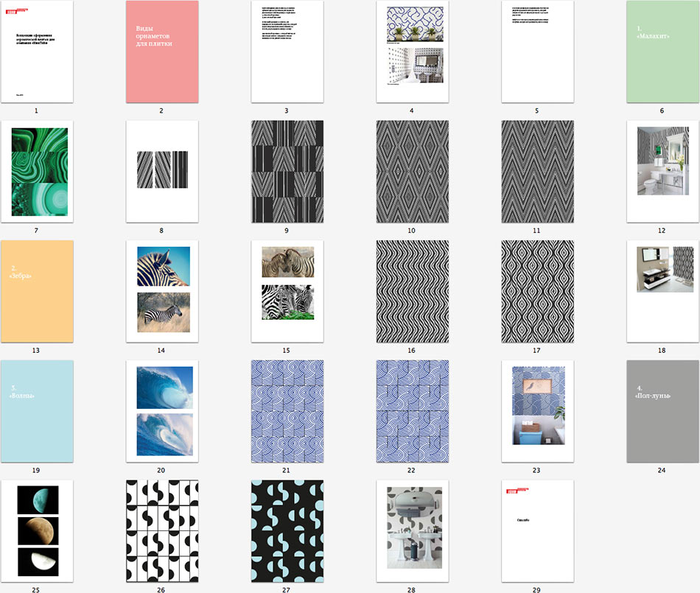
Task: Open the pink 'Виды орнаментов для плитки' page
Action: point(161,52)
